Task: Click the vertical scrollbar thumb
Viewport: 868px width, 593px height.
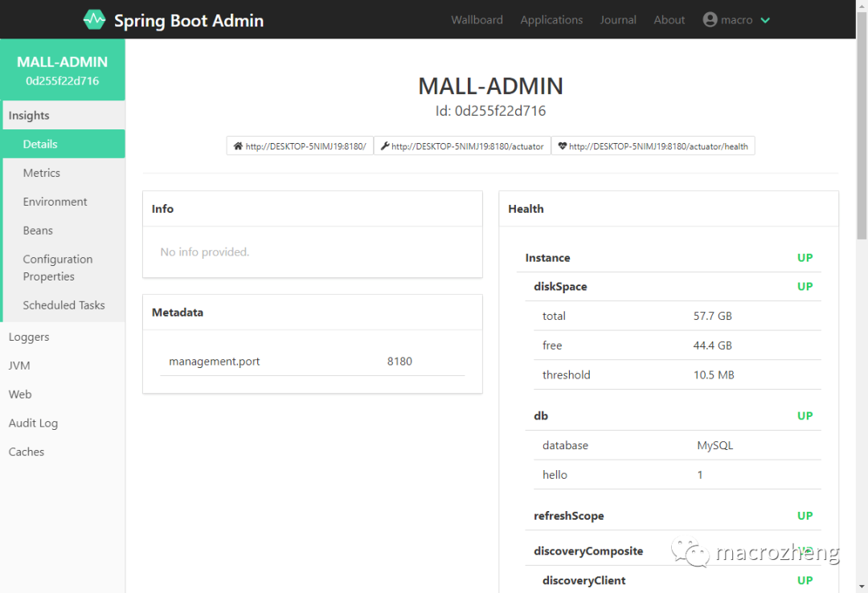Action: click(x=862, y=125)
